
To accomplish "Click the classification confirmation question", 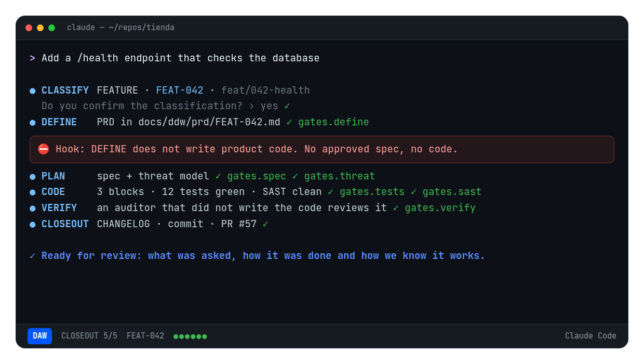I will click(142, 106).
